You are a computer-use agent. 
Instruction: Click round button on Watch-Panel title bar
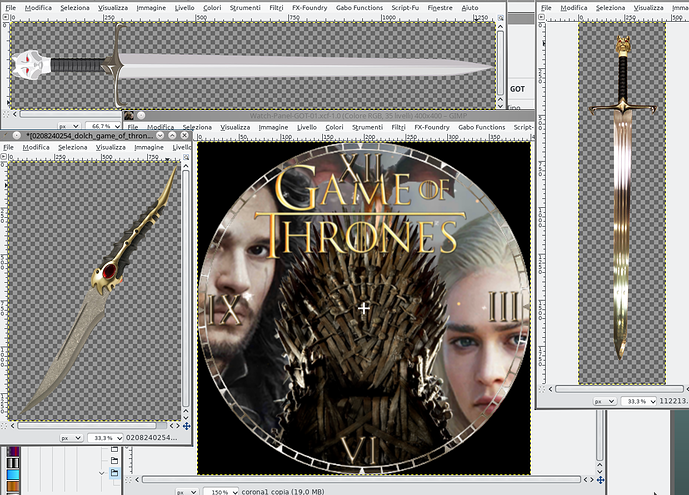pos(141,116)
